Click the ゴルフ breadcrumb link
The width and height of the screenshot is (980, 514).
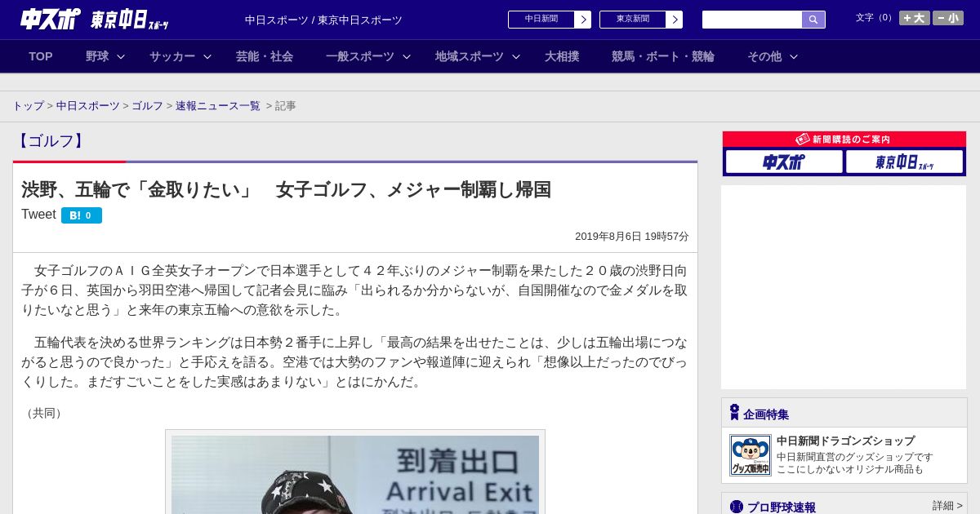[148, 106]
